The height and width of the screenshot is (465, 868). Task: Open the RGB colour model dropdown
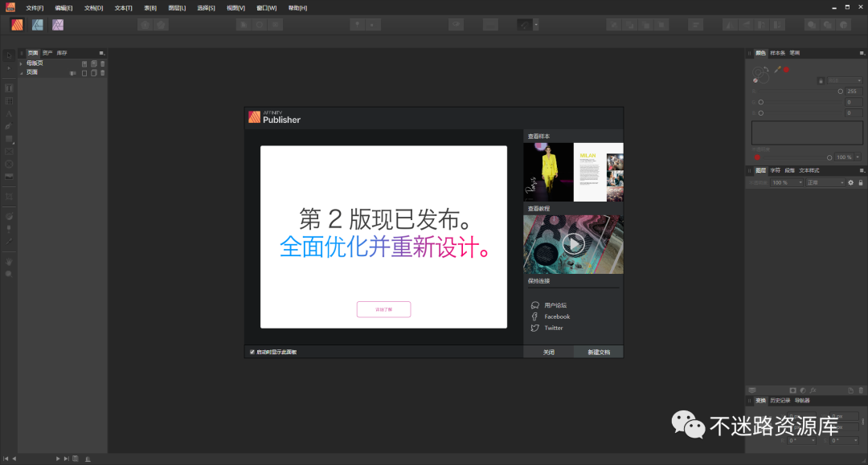[x=845, y=81]
